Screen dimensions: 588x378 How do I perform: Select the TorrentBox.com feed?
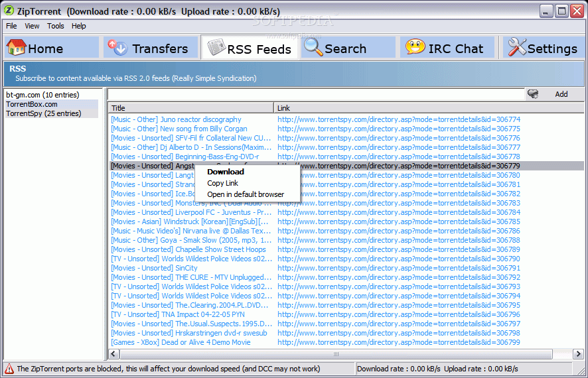52,104
